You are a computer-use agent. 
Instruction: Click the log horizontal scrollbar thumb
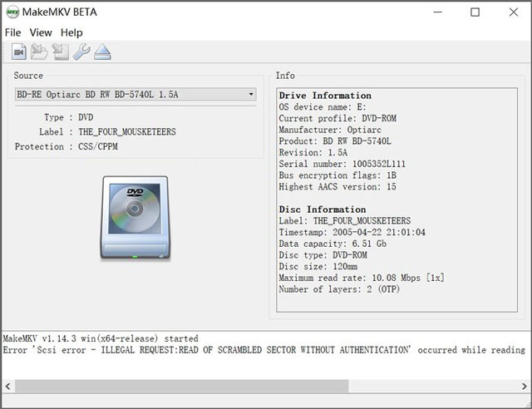(x=181, y=387)
